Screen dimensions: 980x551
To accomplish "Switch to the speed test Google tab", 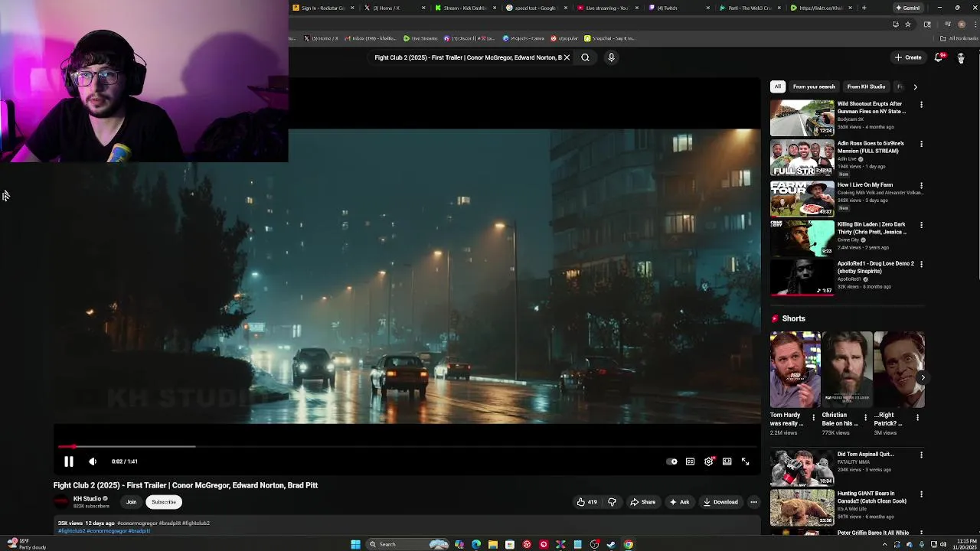I will [531, 8].
